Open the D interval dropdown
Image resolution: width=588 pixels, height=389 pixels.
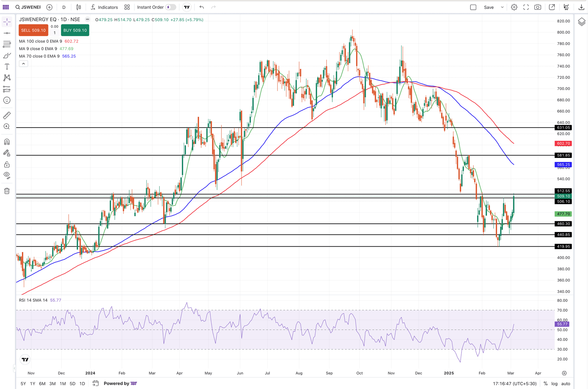point(64,7)
